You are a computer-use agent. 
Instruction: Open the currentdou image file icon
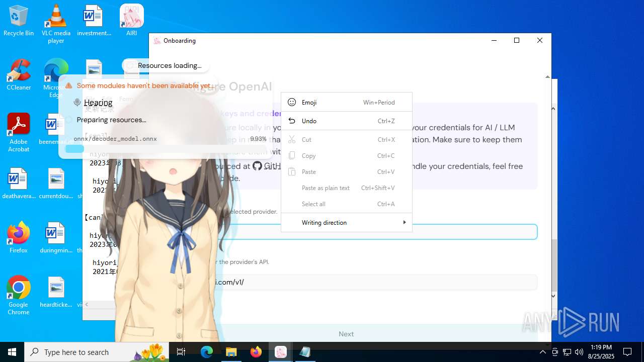point(56,184)
